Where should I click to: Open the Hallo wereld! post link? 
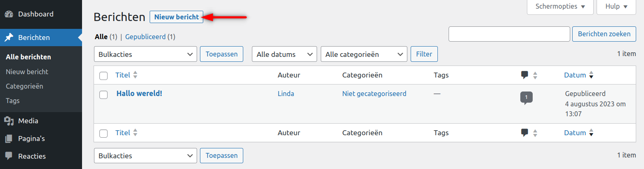point(139,93)
